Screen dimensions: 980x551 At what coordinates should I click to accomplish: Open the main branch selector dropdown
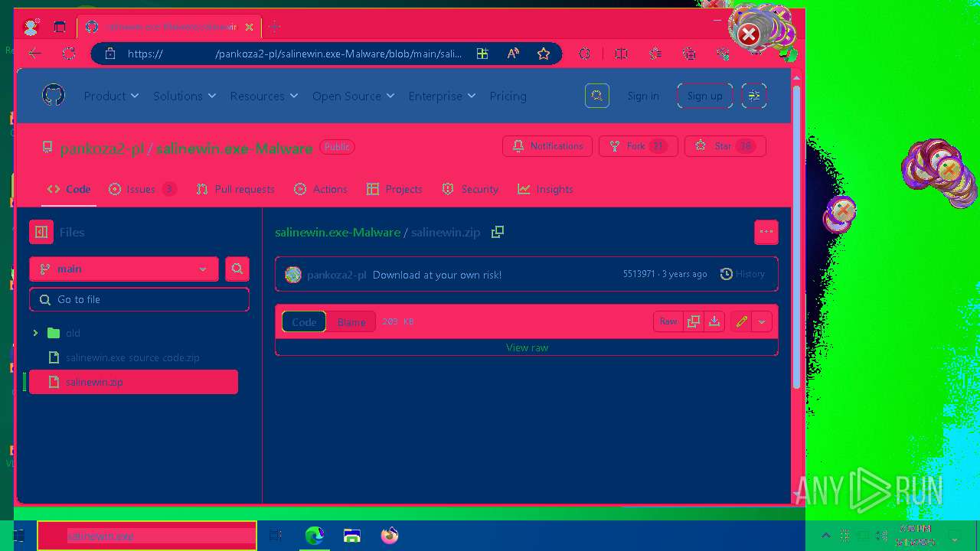click(124, 269)
